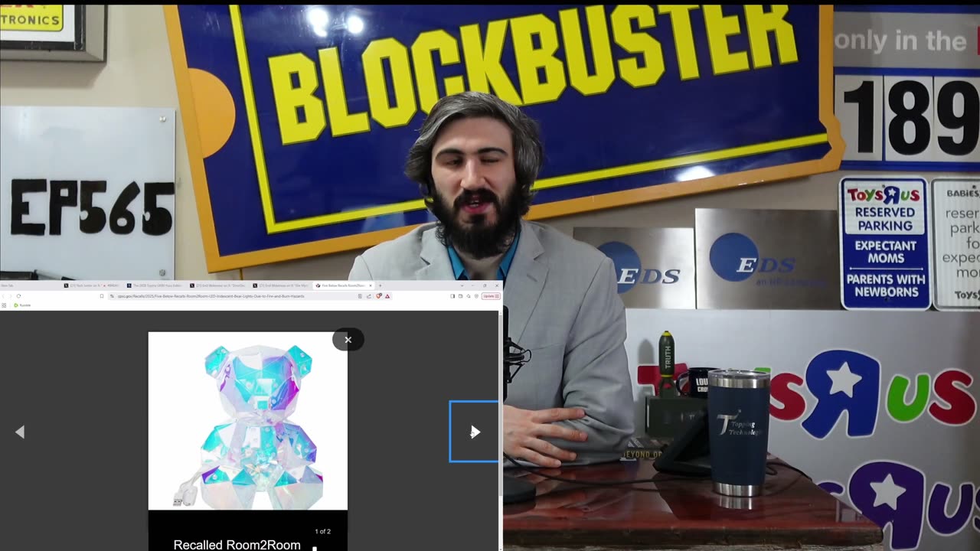
Task: Click the Brave wallet icon in toolbar
Action: pos(460,296)
